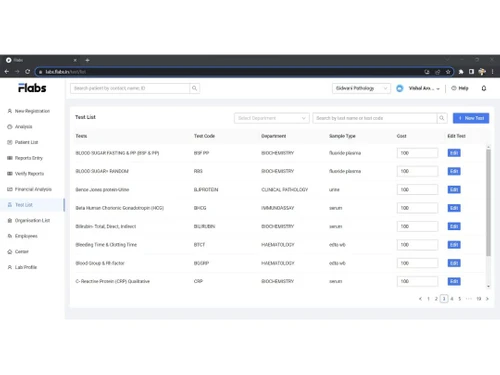Open the Gidwani Pathology lab dropdown
Viewport: 500px width, 375px height.
[x=361, y=88]
